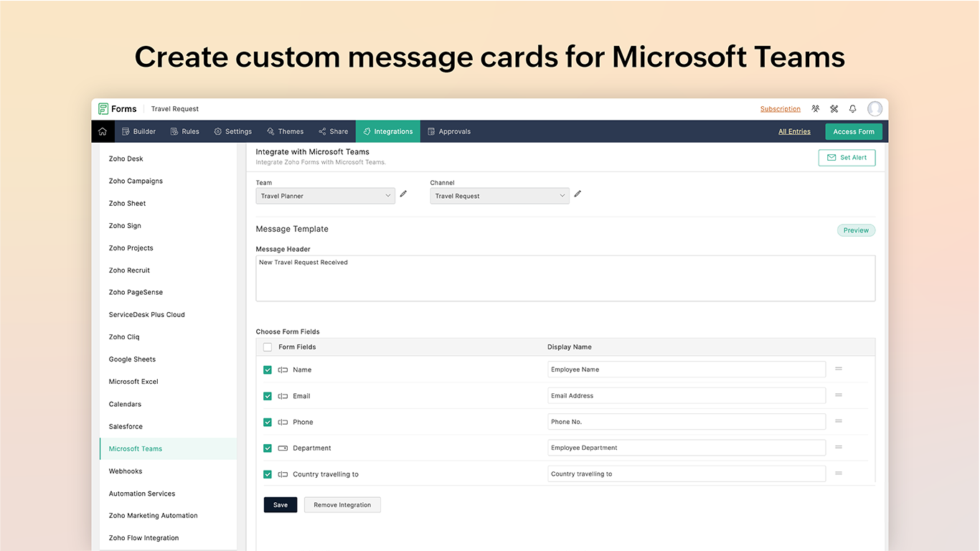The height and width of the screenshot is (551, 980).
Task: Open the Builder tab
Action: 138,131
